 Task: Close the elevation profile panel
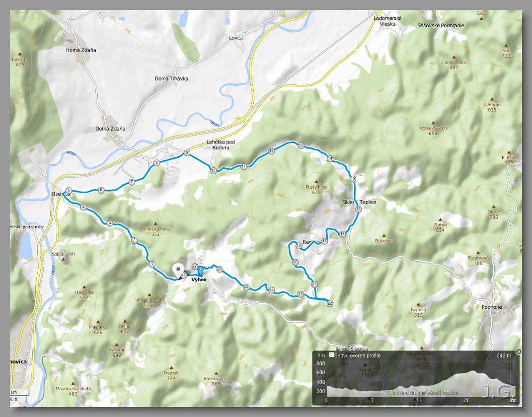519,351
